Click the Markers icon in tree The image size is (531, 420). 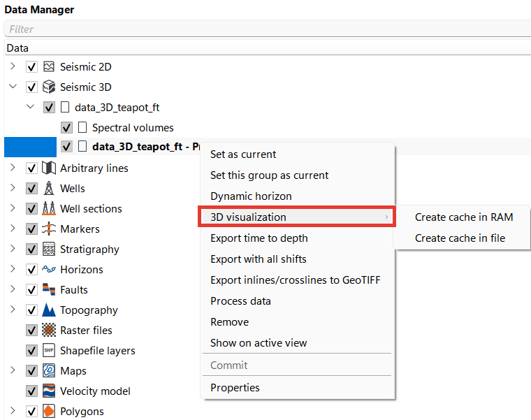49,229
